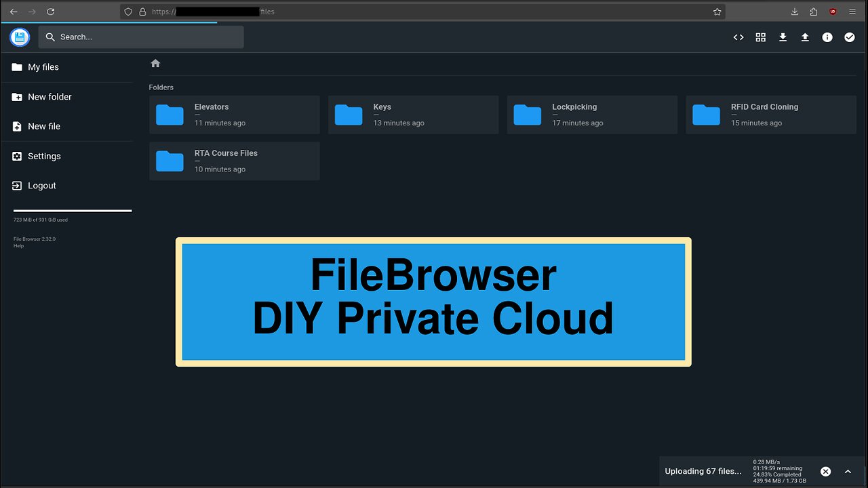
Task: Click the lock icon in address bar
Action: [142, 12]
